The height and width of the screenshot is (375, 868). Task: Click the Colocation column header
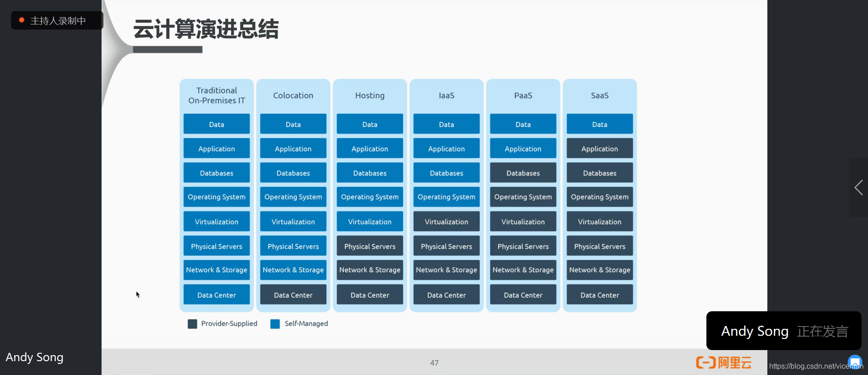coord(293,96)
